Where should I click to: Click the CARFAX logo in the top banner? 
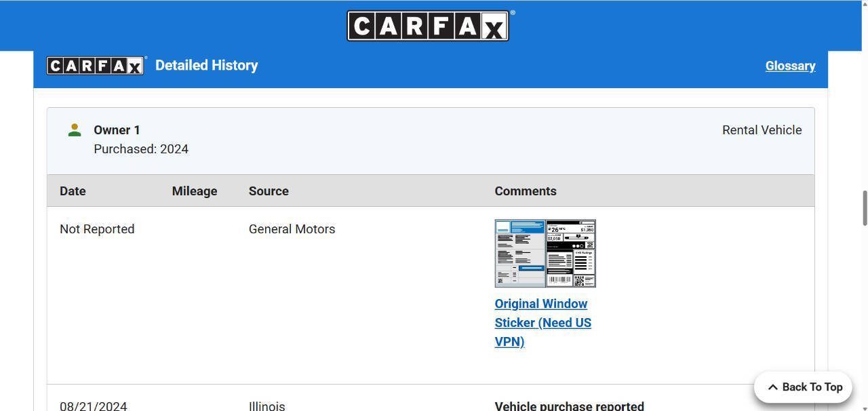[x=428, y=26]
